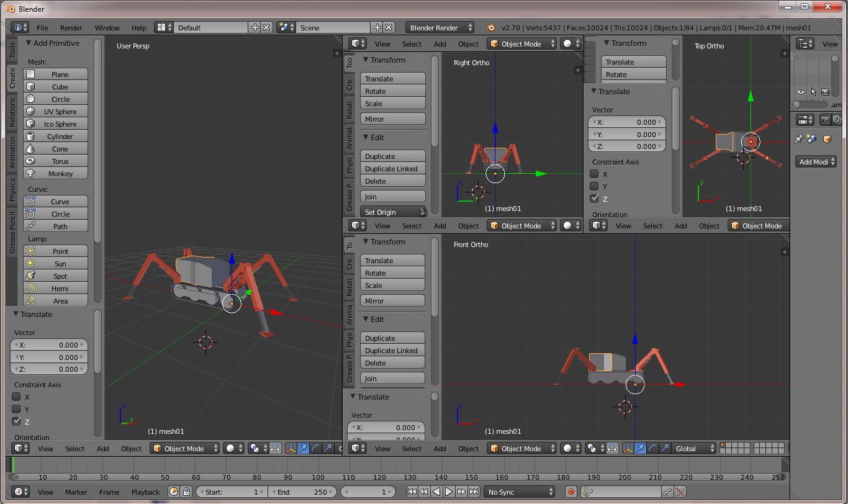Delete Scene with the X icon

coord(389,27)
